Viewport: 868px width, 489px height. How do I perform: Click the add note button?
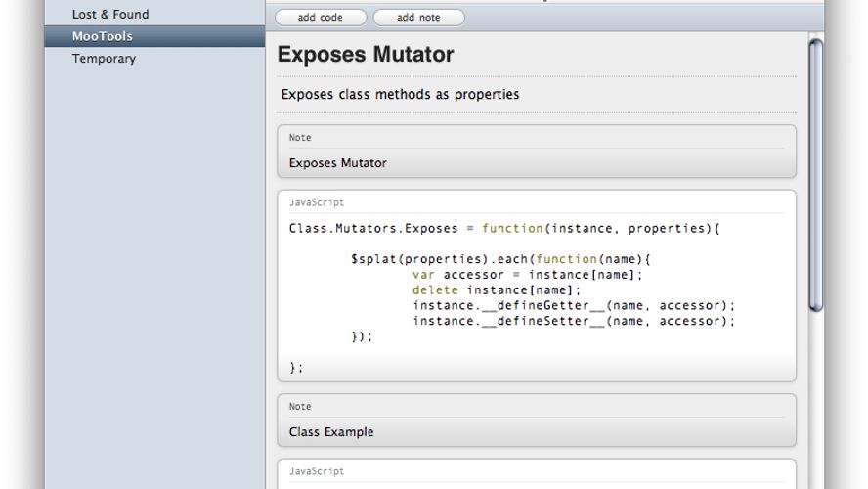pos(418,18)
